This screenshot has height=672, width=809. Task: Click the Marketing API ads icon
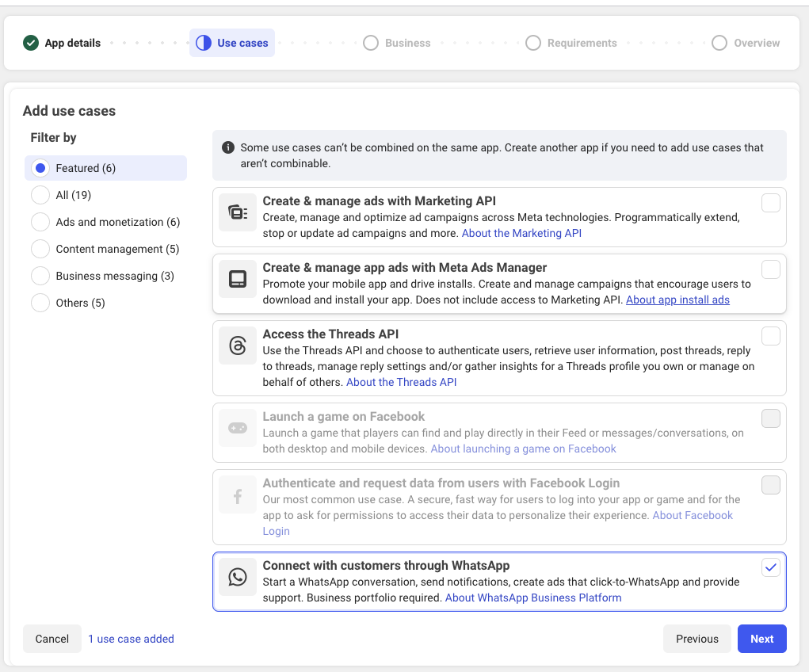pos(238,212)
